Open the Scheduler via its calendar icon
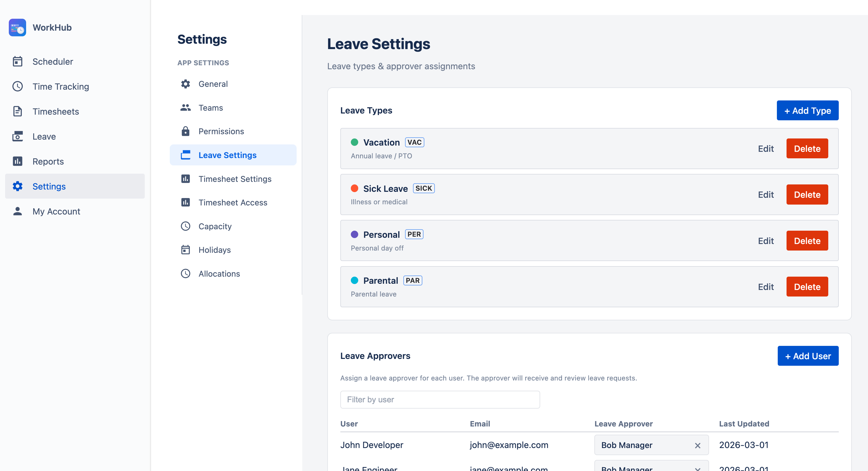Screen dimensions: 868x471 point(18,61)
